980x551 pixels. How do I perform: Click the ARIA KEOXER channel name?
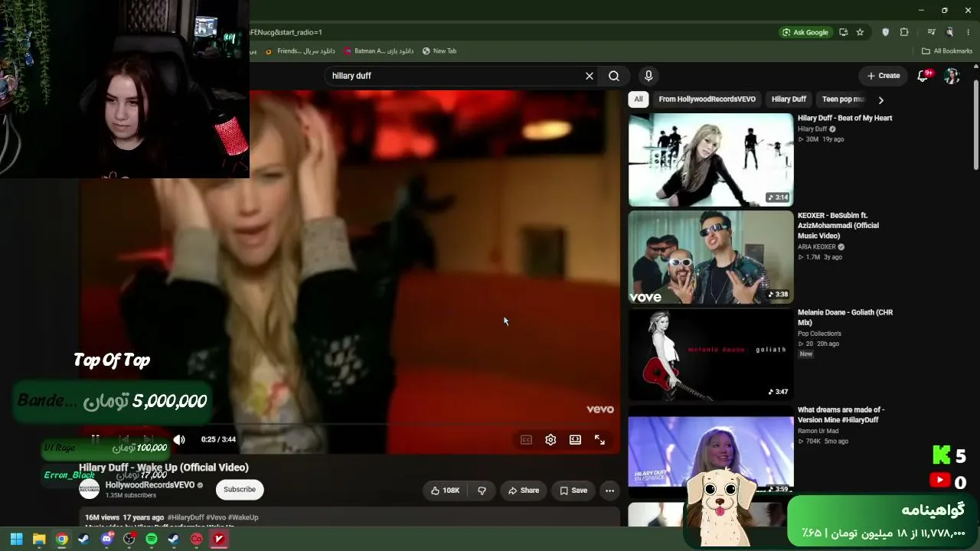tap(817, 247)
